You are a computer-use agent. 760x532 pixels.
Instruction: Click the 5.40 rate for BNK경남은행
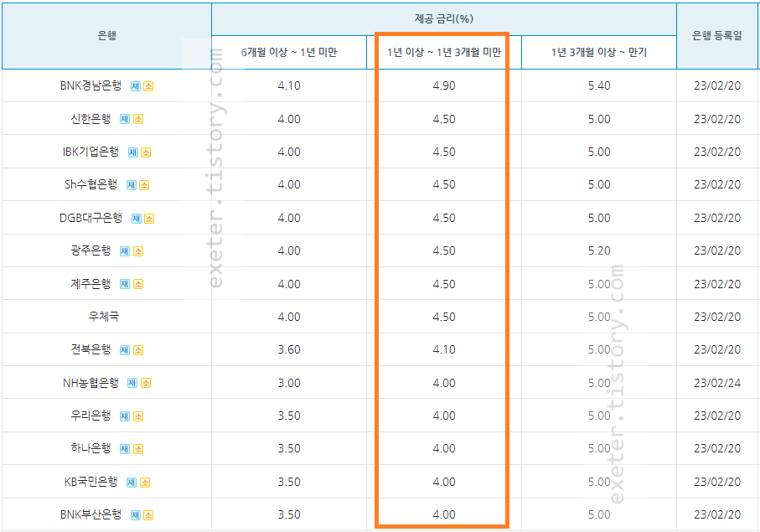(599, 85)
